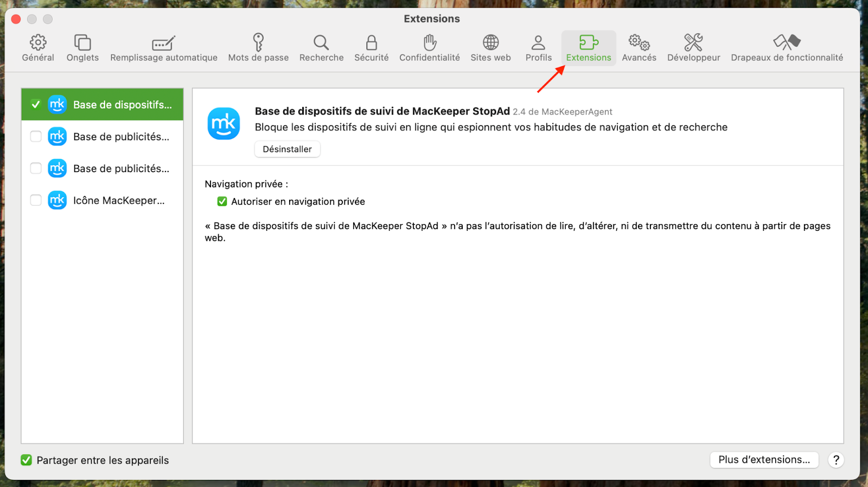868x487 pixels.
Task: Open the Recherche magnifier icon
Action: tap(321, 42)
